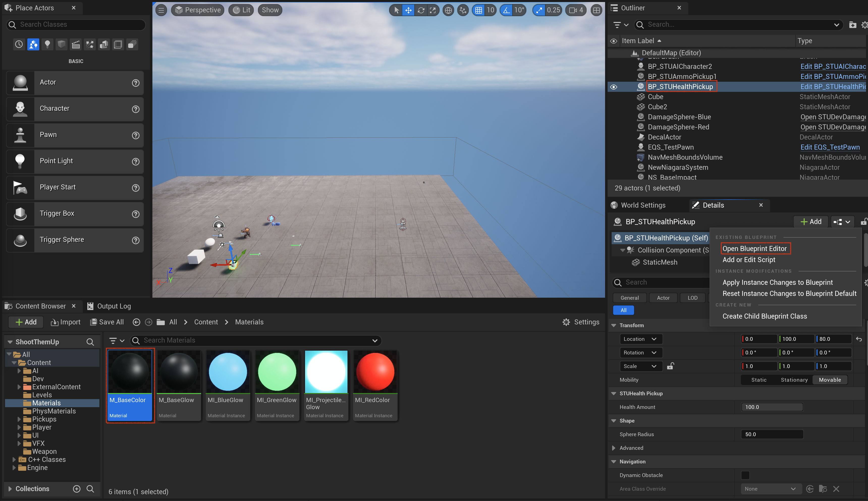Expand C++ Classes tree node
This screenshot has height=501, width=868.
point(14,459)
